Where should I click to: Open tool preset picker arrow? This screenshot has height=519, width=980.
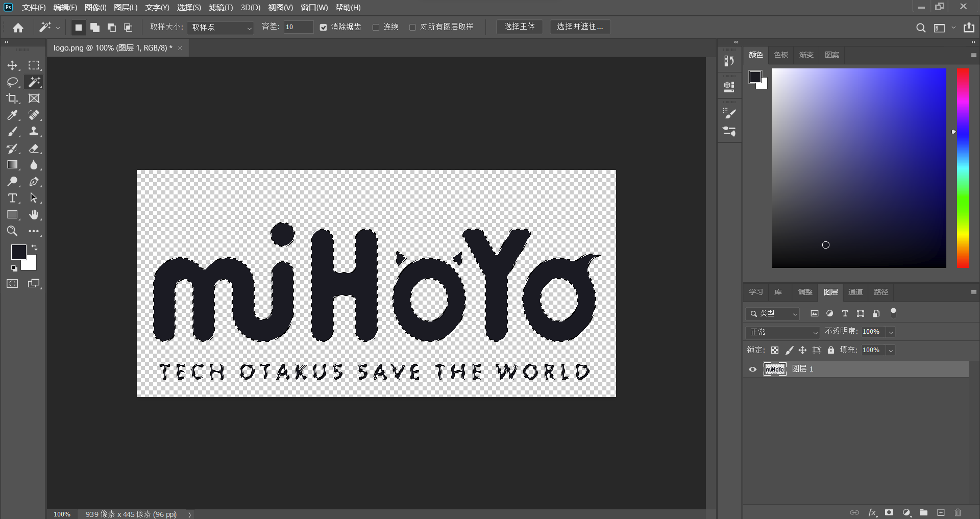(x=58, y=28)
